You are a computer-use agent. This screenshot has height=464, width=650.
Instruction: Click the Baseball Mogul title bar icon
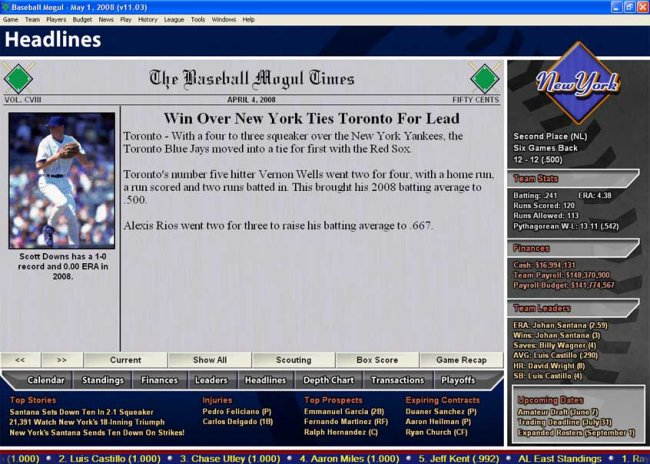(5, 7)
